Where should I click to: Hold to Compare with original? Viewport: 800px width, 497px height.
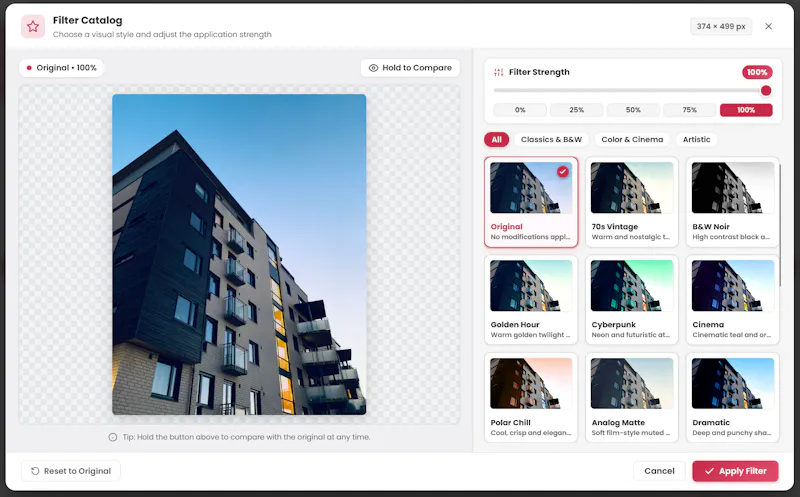pos(410,68)
